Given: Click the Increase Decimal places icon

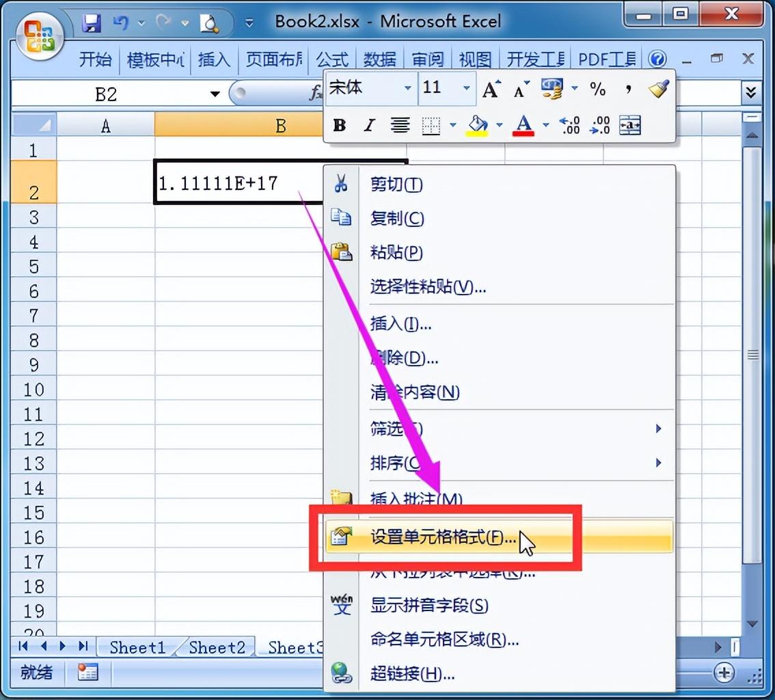Looking at the screenshot, I should (571, 125).
